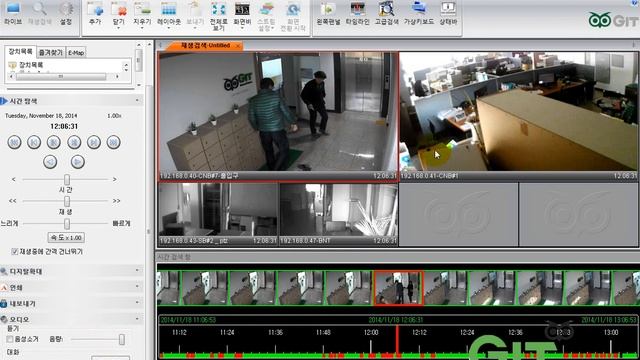
Task: Close the 재생검색-Untitled tab
Action: [238, 46]
